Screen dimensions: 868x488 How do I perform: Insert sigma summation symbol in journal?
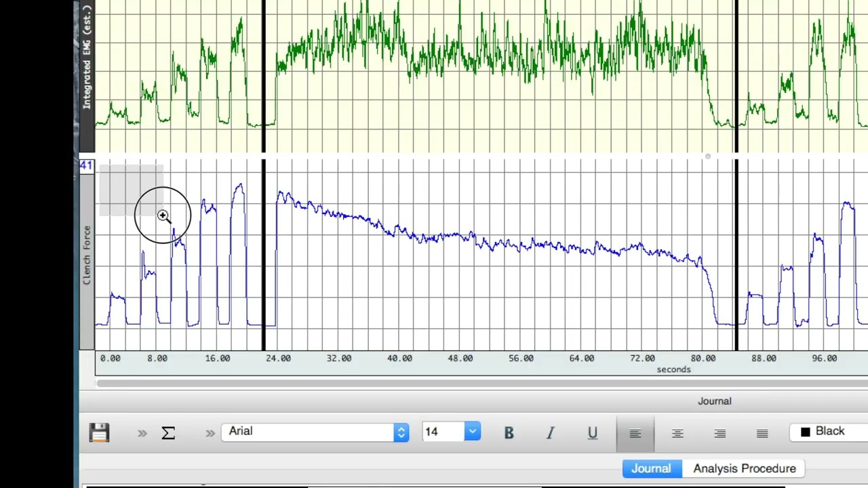coord(168,432)
